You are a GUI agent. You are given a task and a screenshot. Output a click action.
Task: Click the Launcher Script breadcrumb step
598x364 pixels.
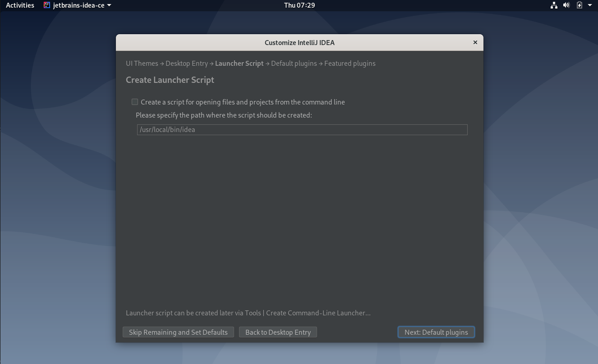point(239,64)
